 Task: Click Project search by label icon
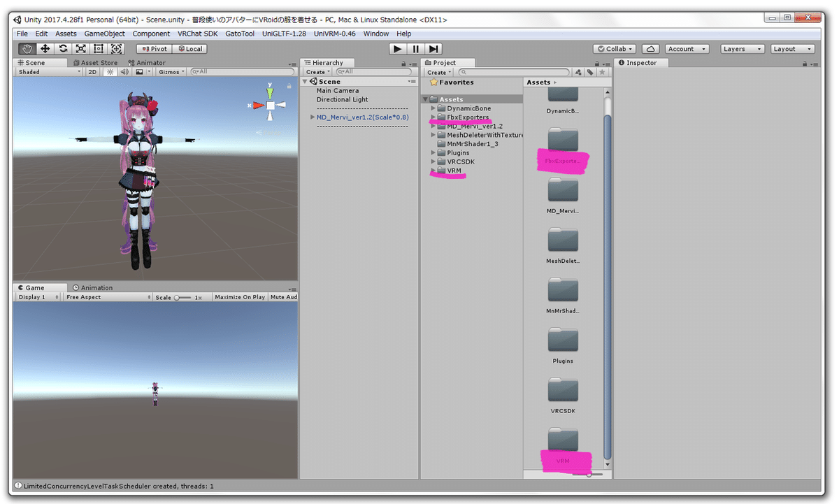pos(590,72)
